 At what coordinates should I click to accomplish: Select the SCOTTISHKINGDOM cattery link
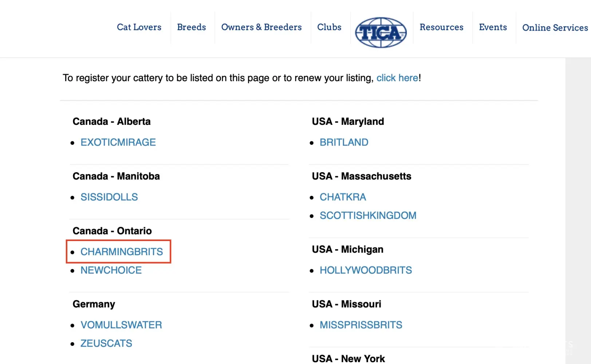(368, 215)
